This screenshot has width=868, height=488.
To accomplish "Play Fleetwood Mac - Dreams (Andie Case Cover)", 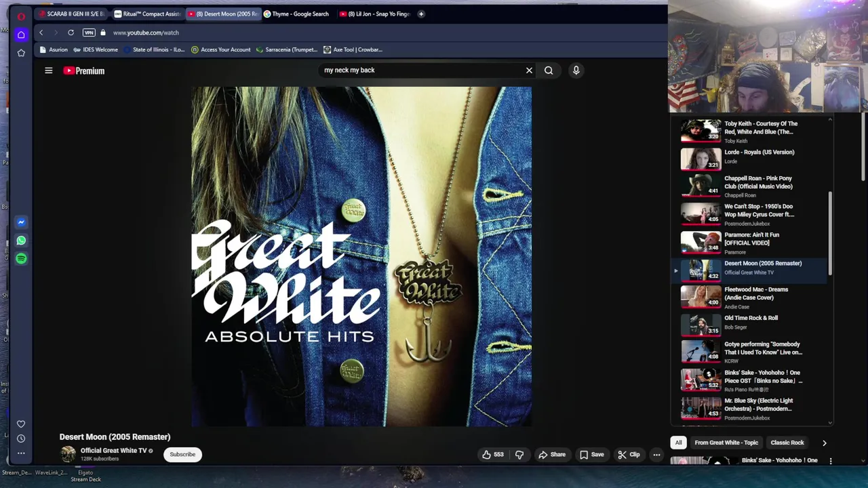I will (x=749, y=297).
